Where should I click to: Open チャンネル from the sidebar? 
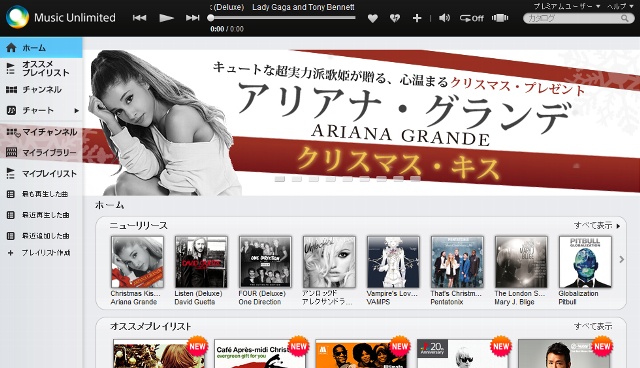point(41,90)
